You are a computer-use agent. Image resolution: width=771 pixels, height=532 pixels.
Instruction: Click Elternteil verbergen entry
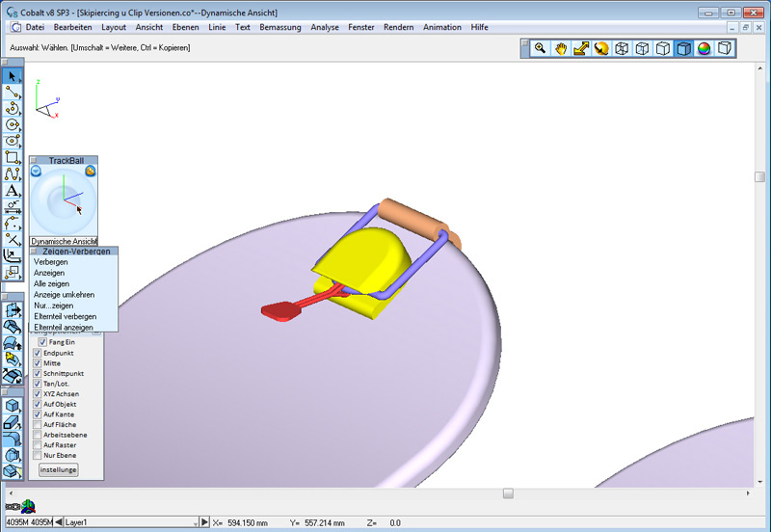pos(65,316)
